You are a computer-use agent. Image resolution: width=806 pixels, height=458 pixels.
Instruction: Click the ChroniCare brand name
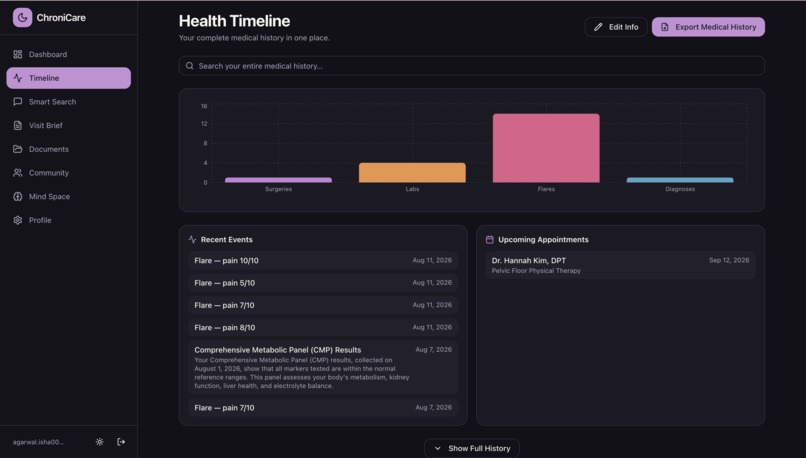[x=61, y=17]
